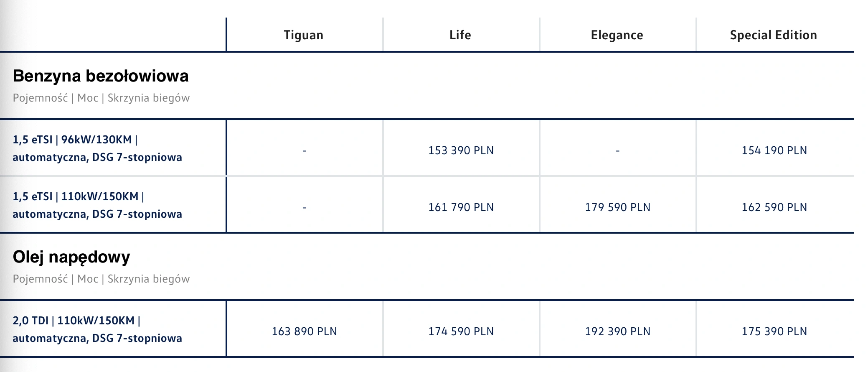Click the 161 790 PLN price cell
868x372 pixels.
[461, 207]
